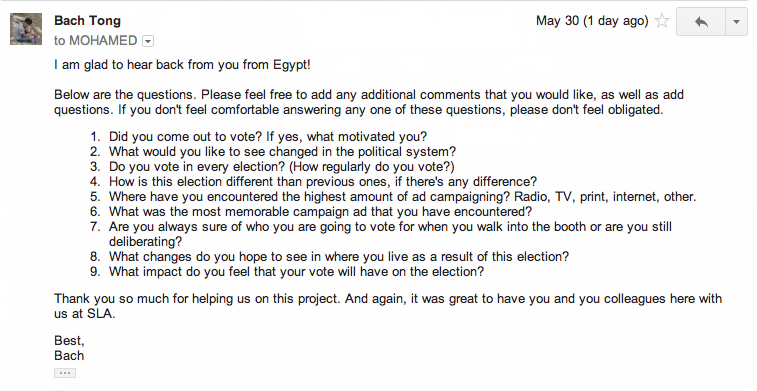Click question 1 about coming out to vote
Viewport: 757px width, 391px height.
click(x=267, y=137)
